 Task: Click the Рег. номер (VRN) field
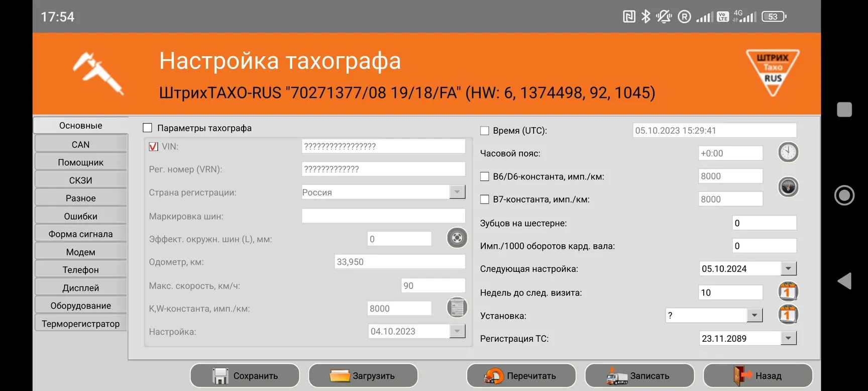click(383, 169)
